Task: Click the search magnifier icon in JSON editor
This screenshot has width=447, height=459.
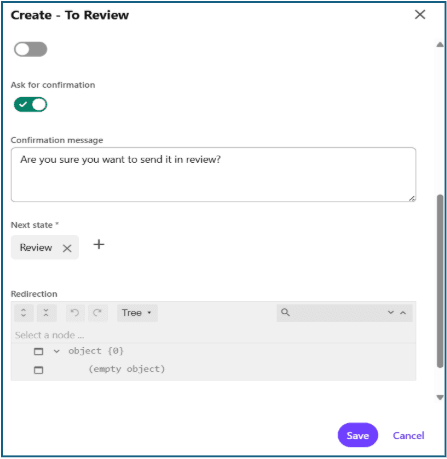Action: click(x=285, y=312)
